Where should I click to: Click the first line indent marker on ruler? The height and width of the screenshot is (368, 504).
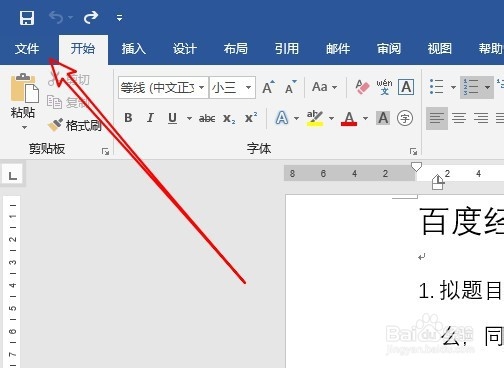pos(416,166)
